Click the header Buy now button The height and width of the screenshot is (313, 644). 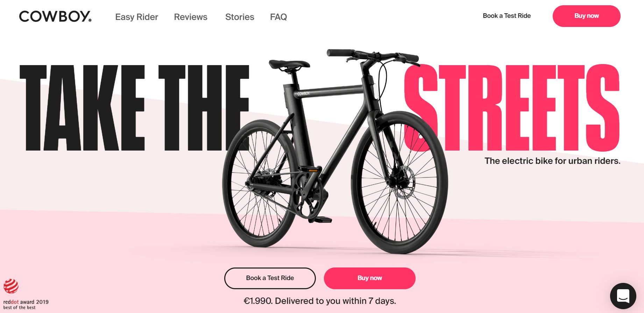pos(586,16)
